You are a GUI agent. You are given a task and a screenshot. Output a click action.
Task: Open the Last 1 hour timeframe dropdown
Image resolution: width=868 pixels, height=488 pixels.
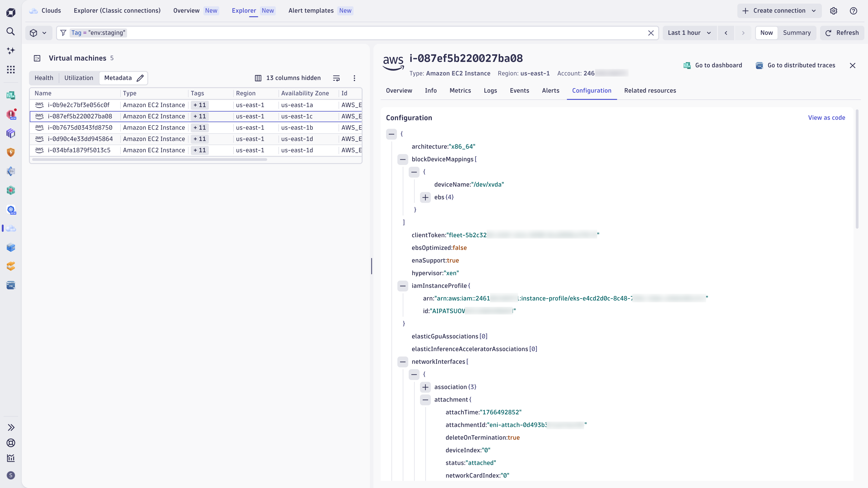pyautogui.click(x=689, y=33)
